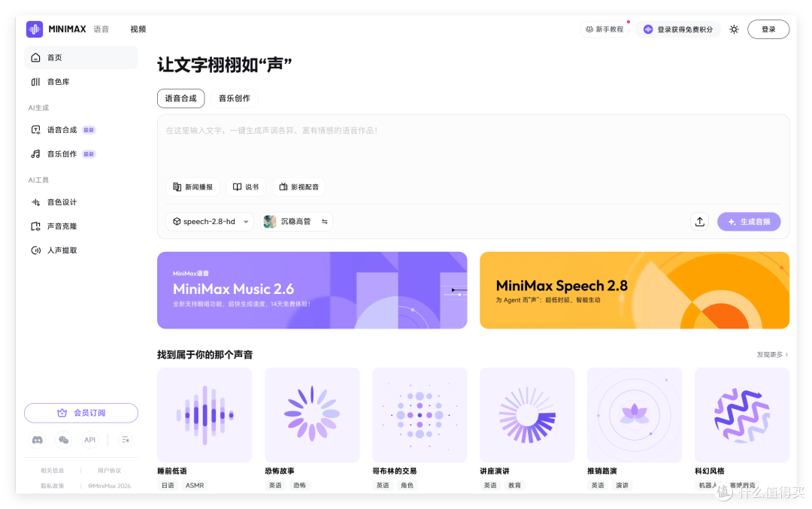Click the extraction icon beside 人声提取
Image resolution: width=812 pixels, height=509 pixels.
[36, 250]
